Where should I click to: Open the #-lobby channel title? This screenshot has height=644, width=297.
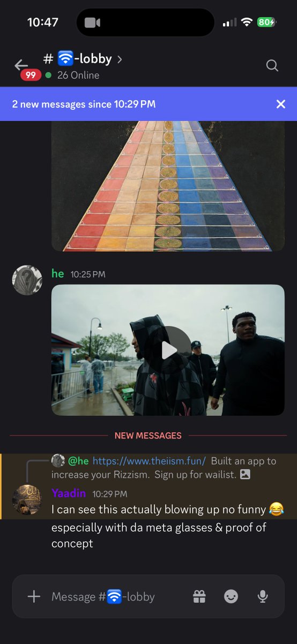[77, 59]
